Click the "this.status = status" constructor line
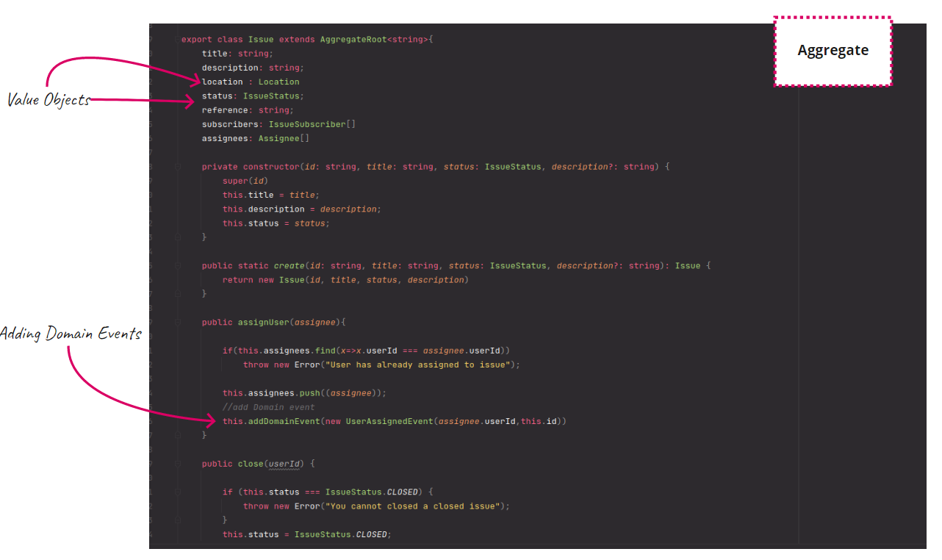Image resolution: width=942 pixels, height=560 pixels. 276,223
